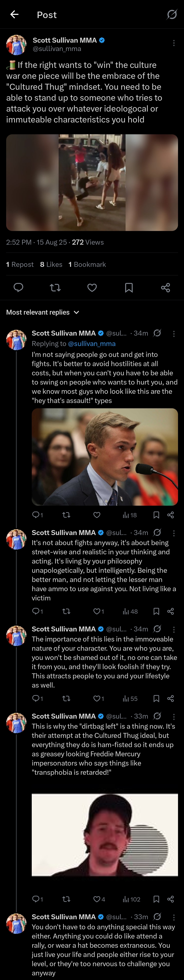Open the @sullivan_mma replying-to link
The width and height of the screenshot is (184, 980).
(92, 344)
